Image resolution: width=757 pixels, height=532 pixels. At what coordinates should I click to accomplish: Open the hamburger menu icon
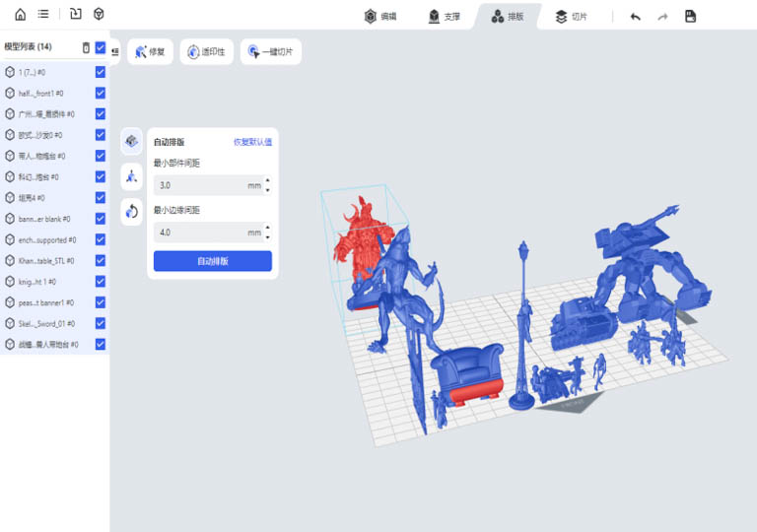(x=43, y=14)
